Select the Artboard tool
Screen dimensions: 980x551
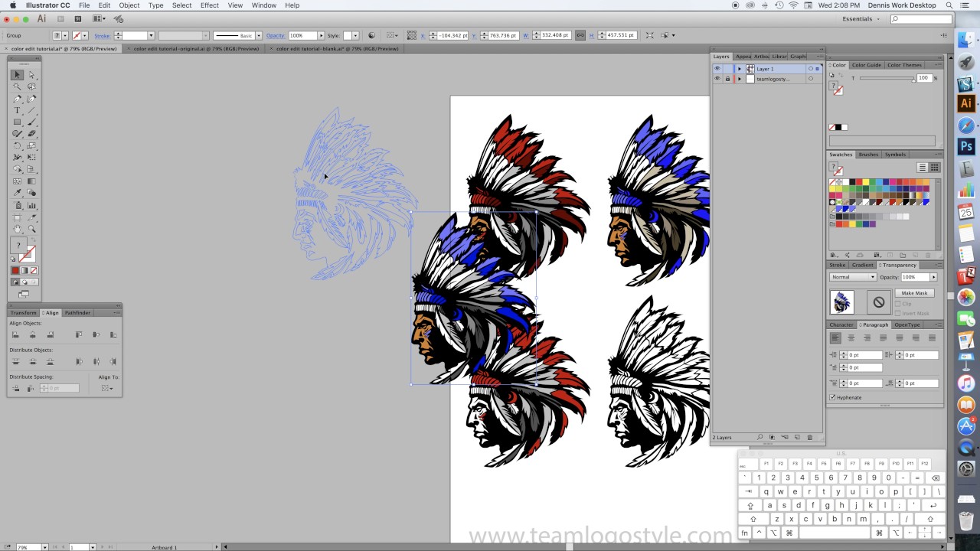tap(17, 217)
